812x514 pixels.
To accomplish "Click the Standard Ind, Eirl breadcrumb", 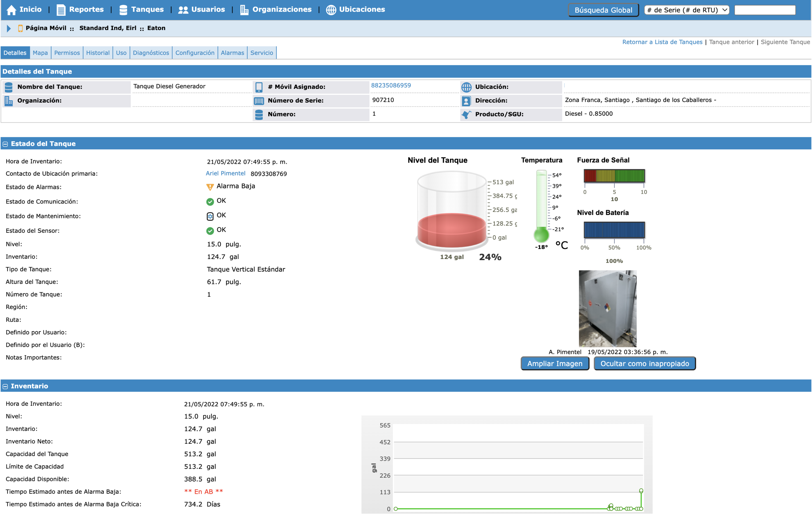I will (x=108, y=28).
